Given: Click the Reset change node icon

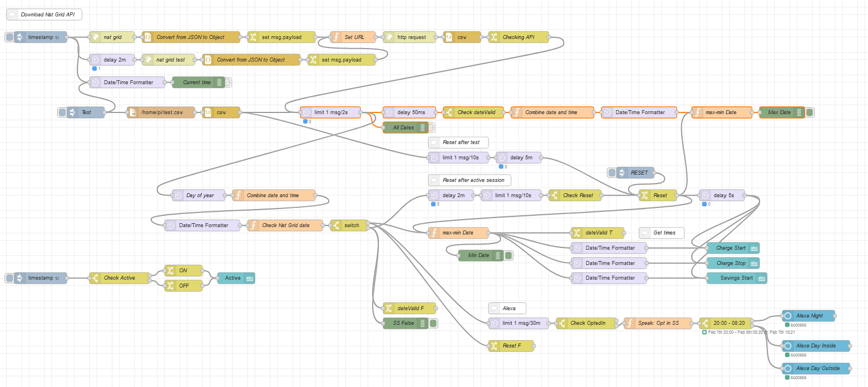Looking at the screenshot, I should [x=645, y=195].
